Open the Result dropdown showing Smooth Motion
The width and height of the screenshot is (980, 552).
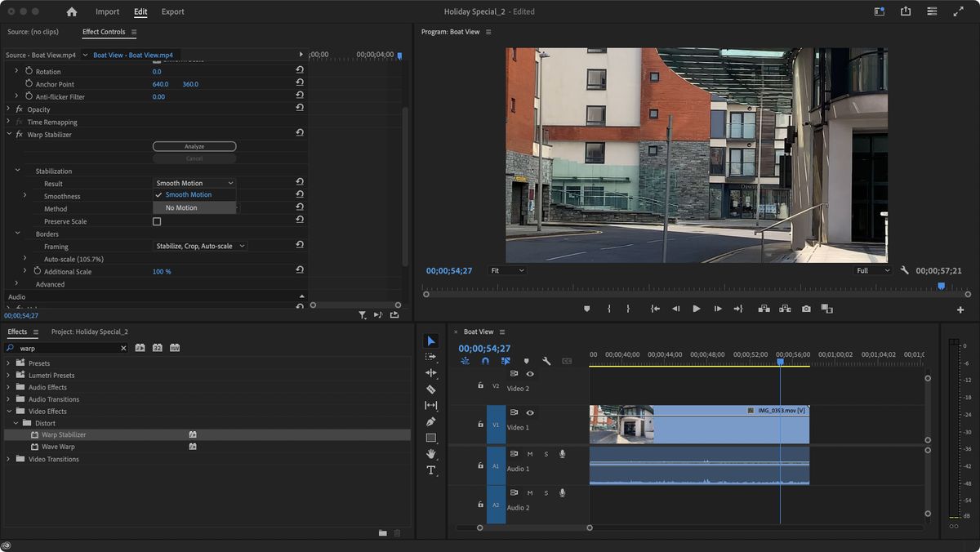point(194,183)
